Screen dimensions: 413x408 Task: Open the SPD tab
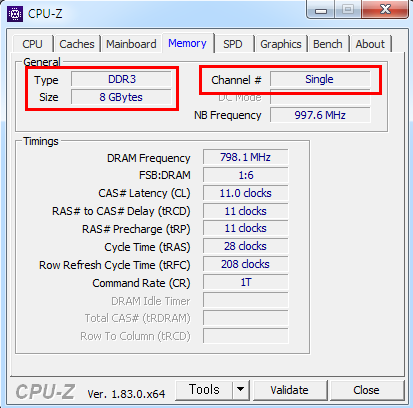(x=233, y=44)
